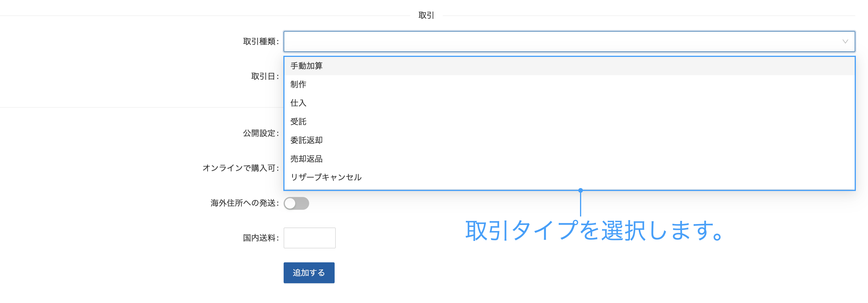Pick the 受託 option
This screenshot has width=868, height=303.
[x=569, y=122]
